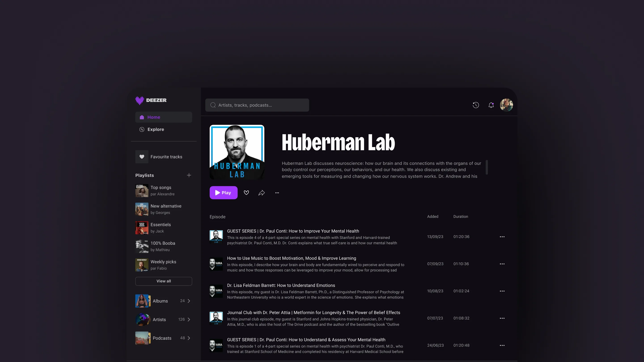The height and width of the screenshot is (362, 644).
Task: Open more options next to Share
Action: pyautogui.click(x=277, y=193)
